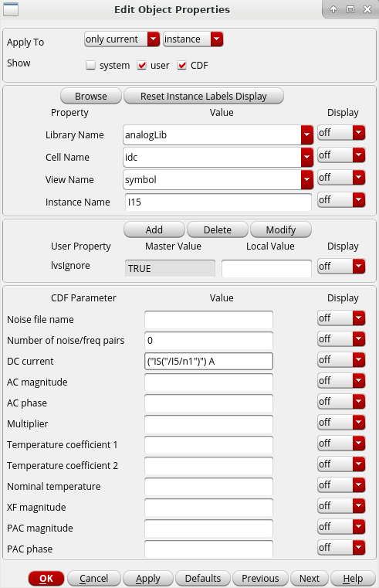
Task: Click the window menu icon in title bar
Action: pos(11,9)
